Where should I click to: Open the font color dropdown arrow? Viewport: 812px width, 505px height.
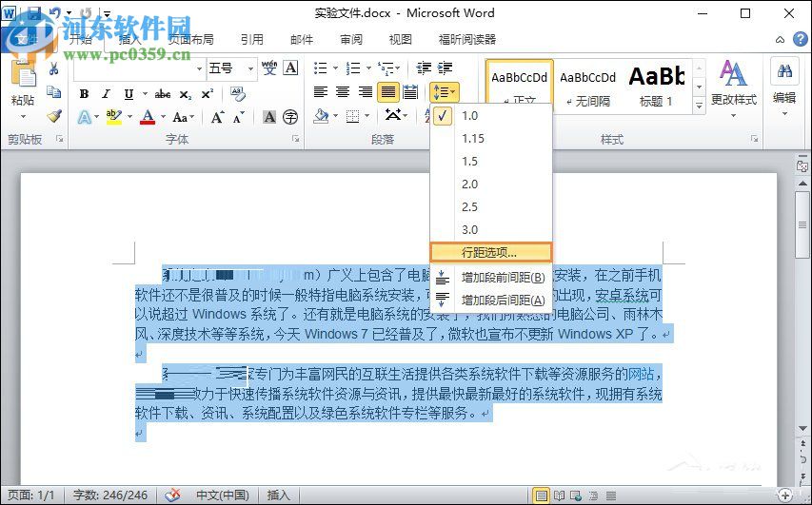point(162,118)
